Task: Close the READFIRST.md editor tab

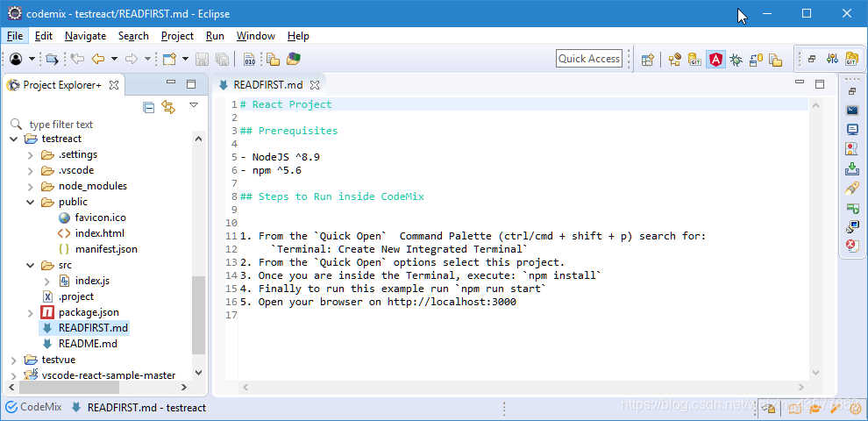Action: coord(315,85)
